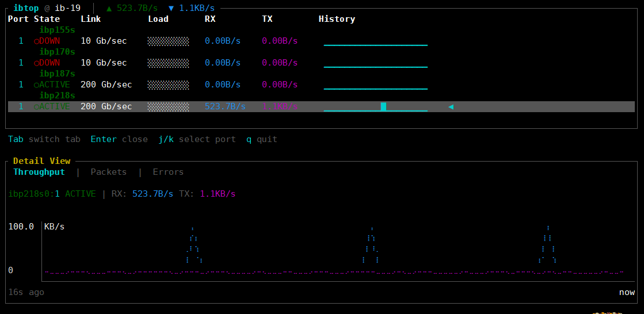Click the first blue RX spike in chart

coord(193,246)
